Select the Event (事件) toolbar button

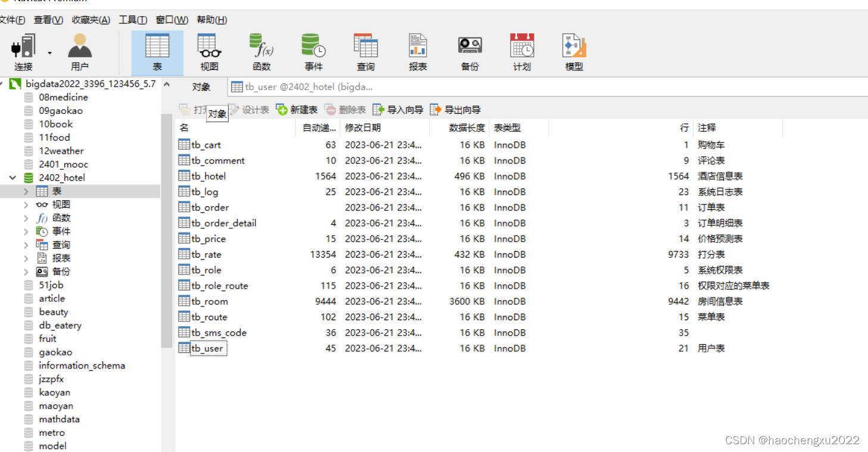click(313, 52)
